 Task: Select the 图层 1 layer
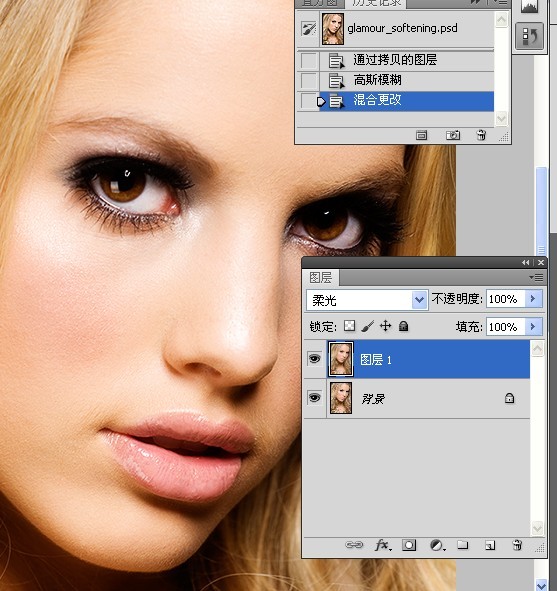(428, 359)
